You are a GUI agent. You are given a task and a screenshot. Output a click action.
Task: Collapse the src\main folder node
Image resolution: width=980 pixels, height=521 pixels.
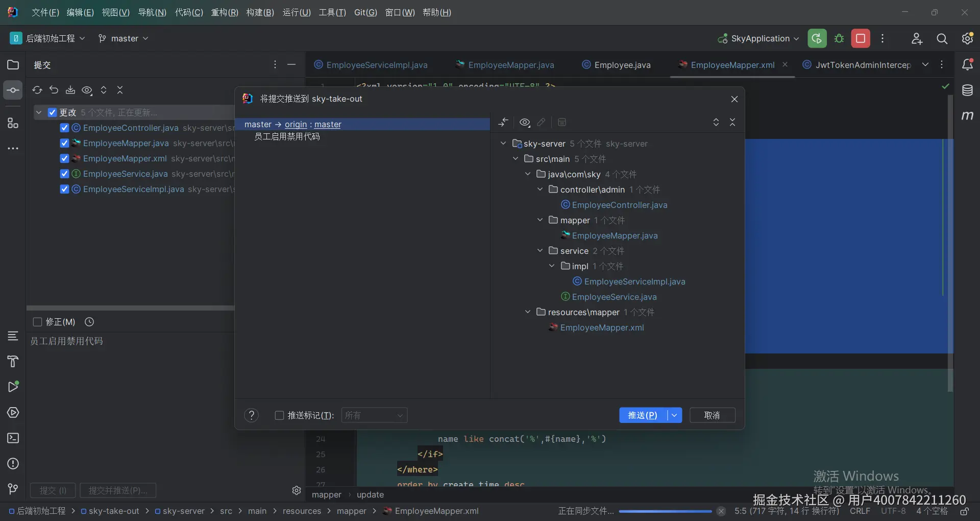[516, 159]
